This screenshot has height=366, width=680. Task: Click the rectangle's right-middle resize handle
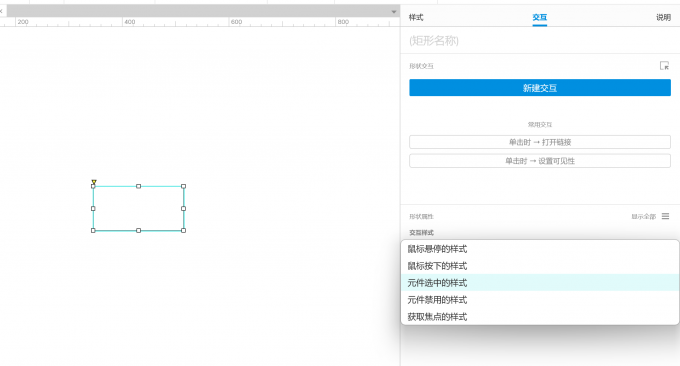pos(183,208)
